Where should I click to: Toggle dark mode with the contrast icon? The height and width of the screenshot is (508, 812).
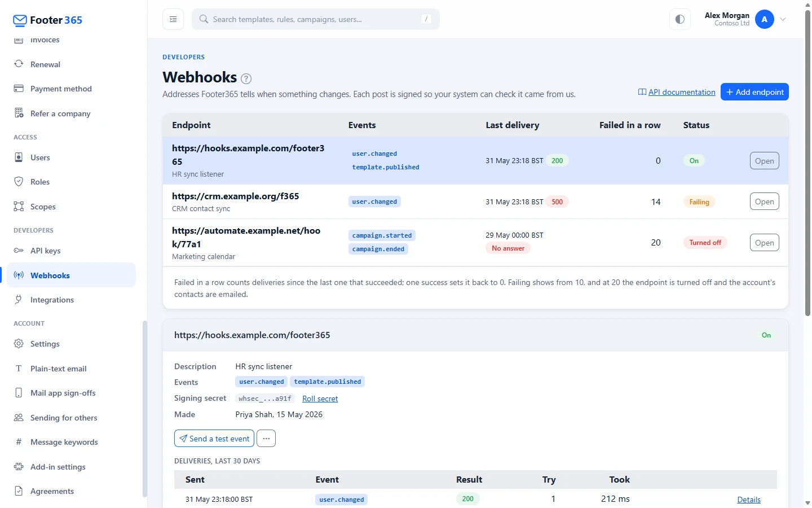pyautogui.click(x=680, y=19)
